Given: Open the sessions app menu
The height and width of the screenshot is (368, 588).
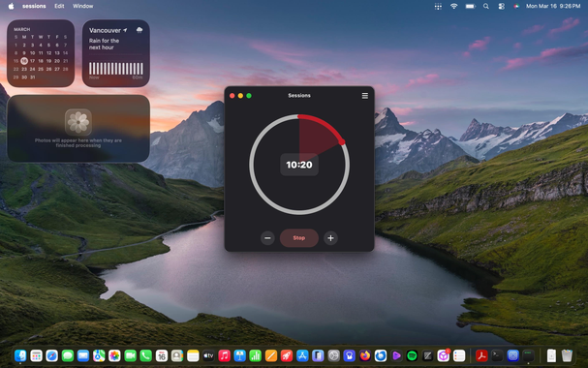Looking at the screenshot, I should coord(34,6).
